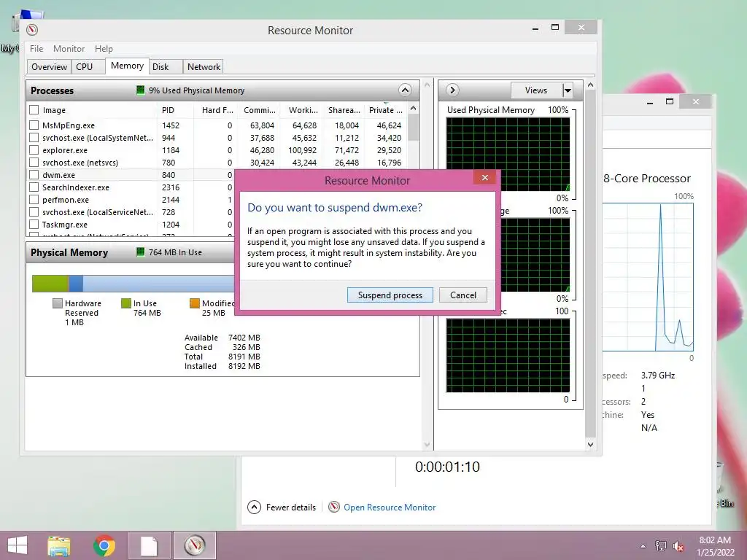The image size is (747, 560).
Task: Tick the SearchIndexer.exe checkbox
Action: (x=34, y=187)
